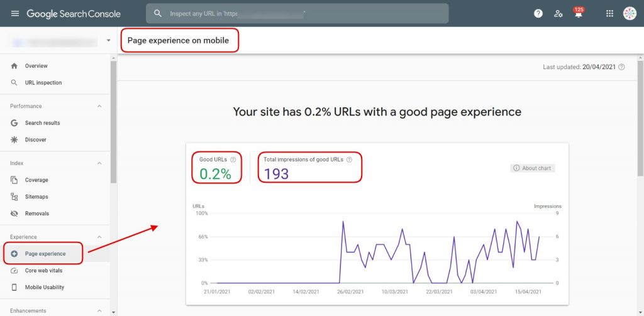This screenshot has width=644, height=316.
Task: Click the Overview home icon
Action: coord(14,66)
